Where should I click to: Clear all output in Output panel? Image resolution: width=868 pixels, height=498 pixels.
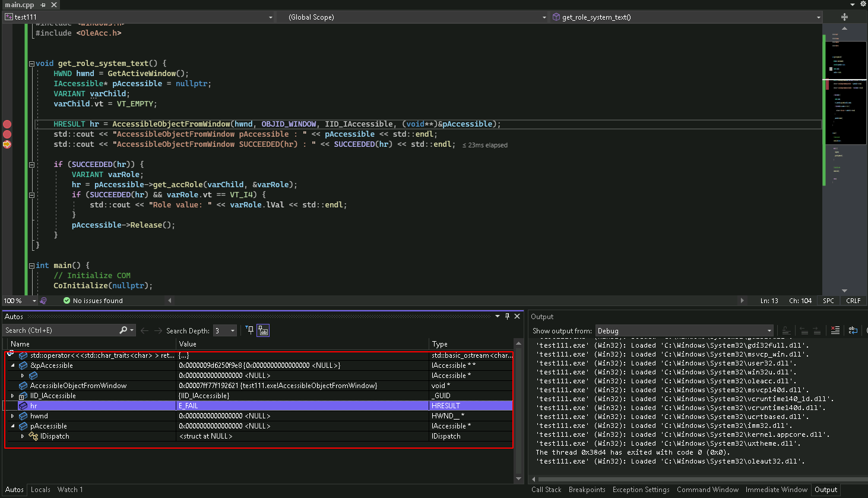pyautogui.click(x=835, y=331)
